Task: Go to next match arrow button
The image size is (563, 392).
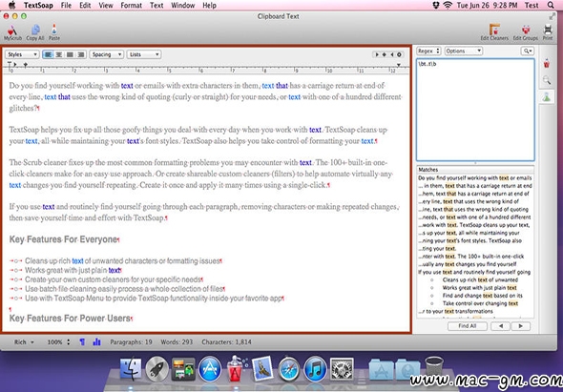Action: pos(521,326)
